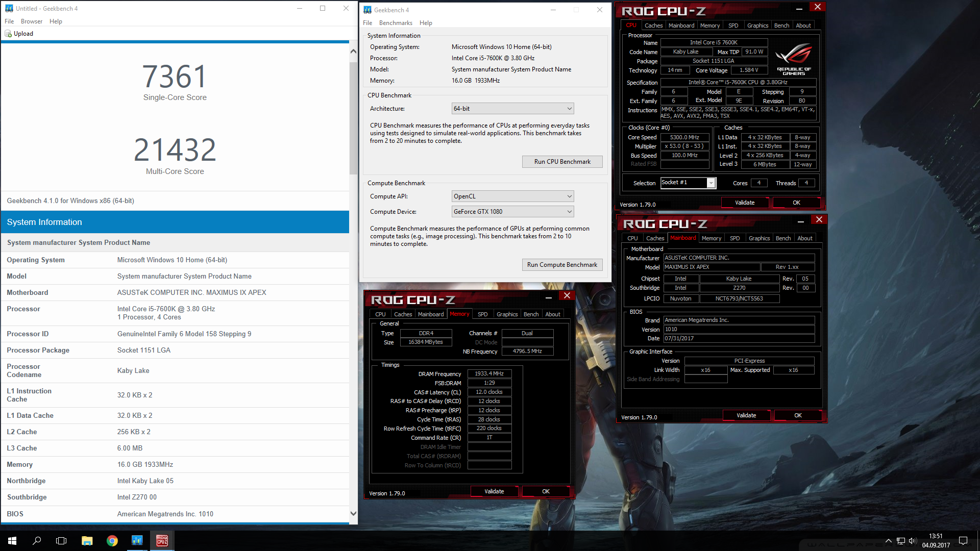980x551 pixels.
Task: Open volume control tray icon
Action: (x=913, y=541)
